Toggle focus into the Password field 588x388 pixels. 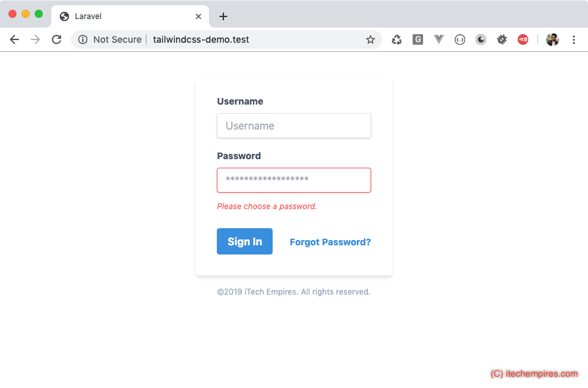pos(294,180)
